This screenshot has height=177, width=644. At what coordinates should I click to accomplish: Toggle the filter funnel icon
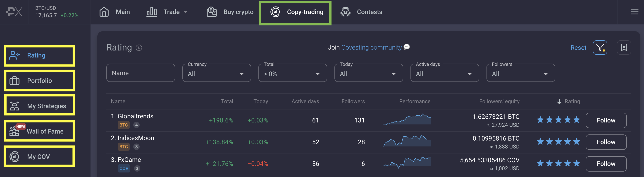(600, 48)
